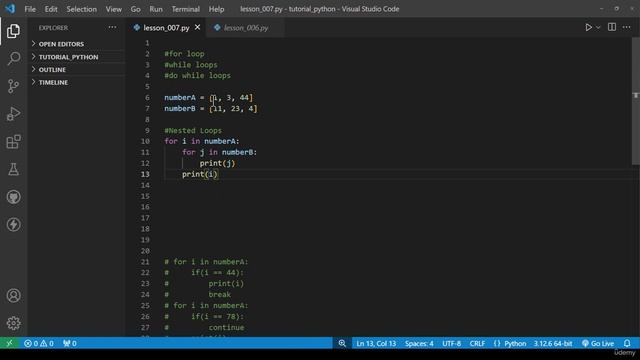Open notifications bell icon

tap(627, 343)
